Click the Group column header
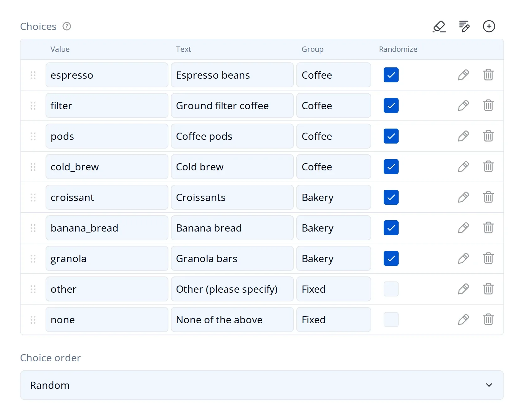This screenshot has width=524, height=420. (313, 49)
